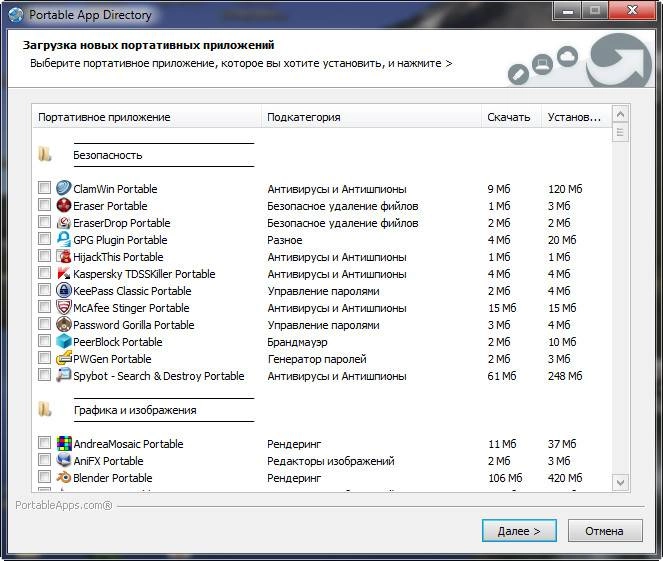Sort by Установ... column header
This screenshot has height=561, width=663.
click(x=576, y=117)
